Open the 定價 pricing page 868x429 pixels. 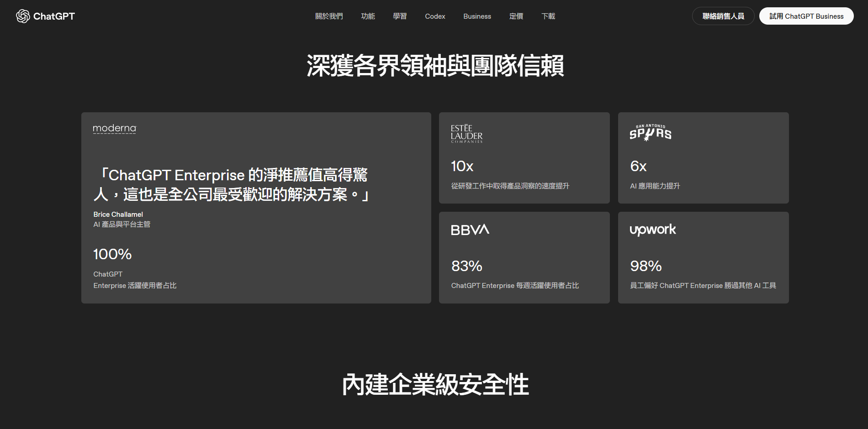pos(516,16)
